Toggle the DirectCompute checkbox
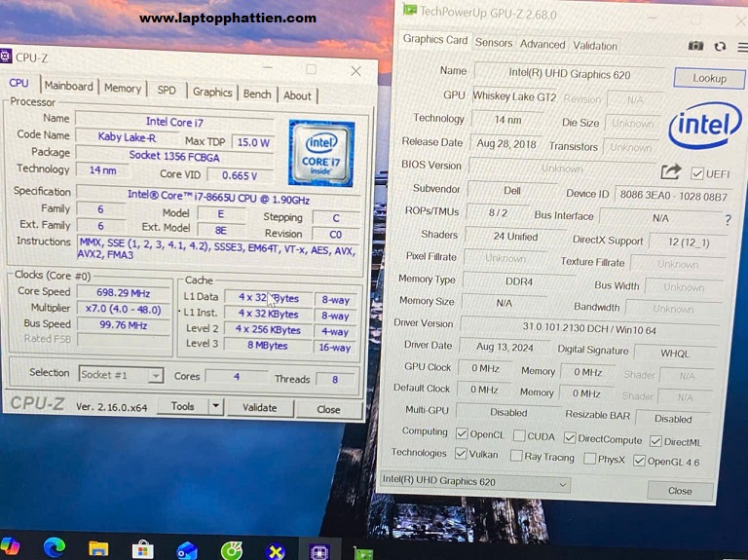This screenshot has width=748, height=560. point(570,437)
